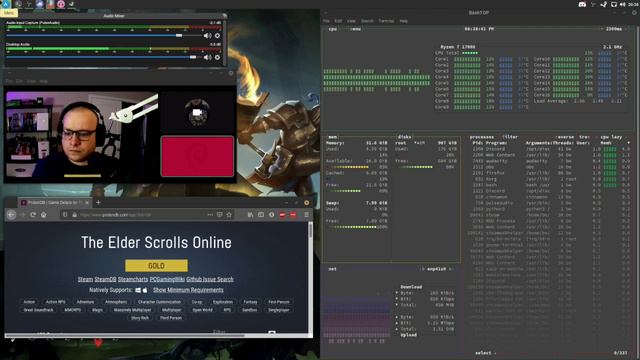
Task: Open the terminal Search menu
Action: point(367,21)
